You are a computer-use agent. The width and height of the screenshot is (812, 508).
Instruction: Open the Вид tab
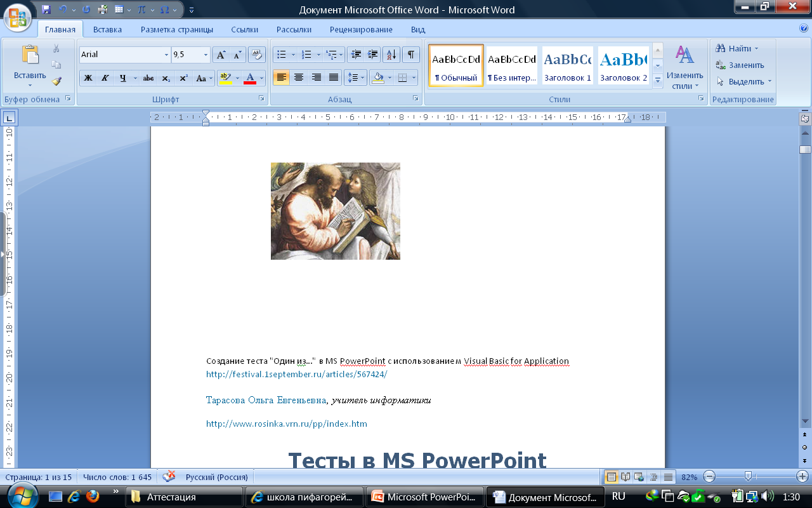pyautogui.click(x=417, y=29)
